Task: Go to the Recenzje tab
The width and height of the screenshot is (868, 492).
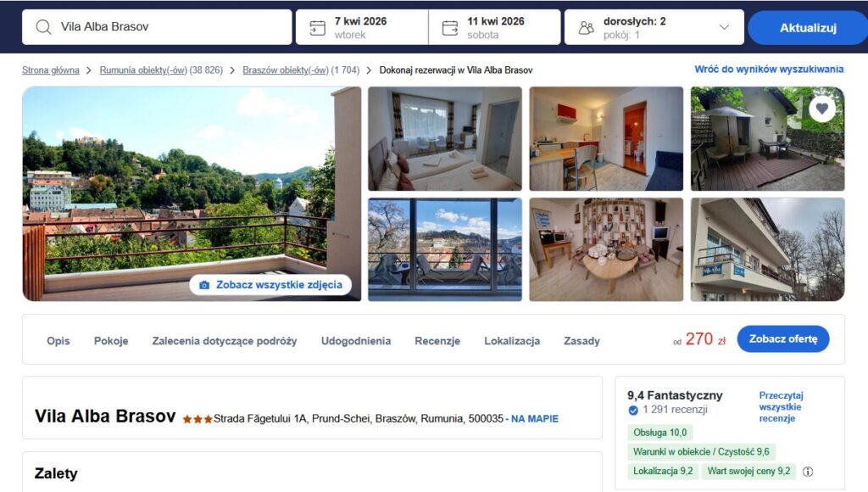Action: pyautogui.click(x=437, y=341)
